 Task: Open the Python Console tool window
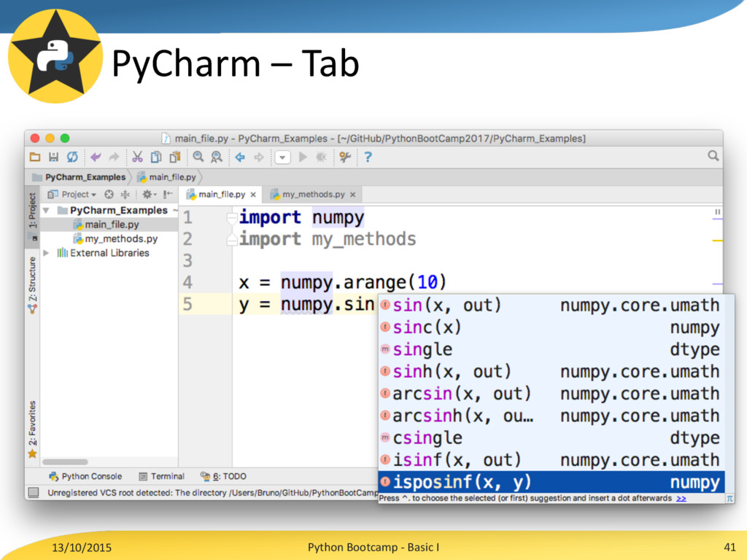(x=85, y=476)
